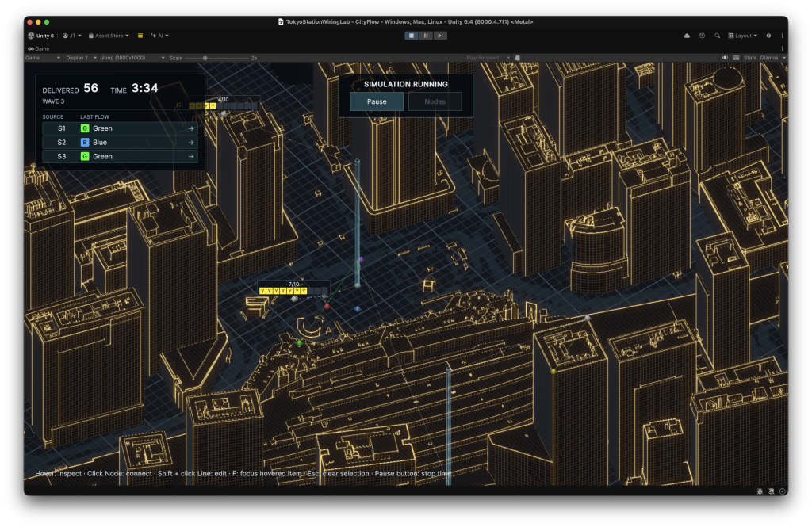Viewport: 812px width, 527px height.
Task: Open the Display 1 dropdown
Action: 81,58
